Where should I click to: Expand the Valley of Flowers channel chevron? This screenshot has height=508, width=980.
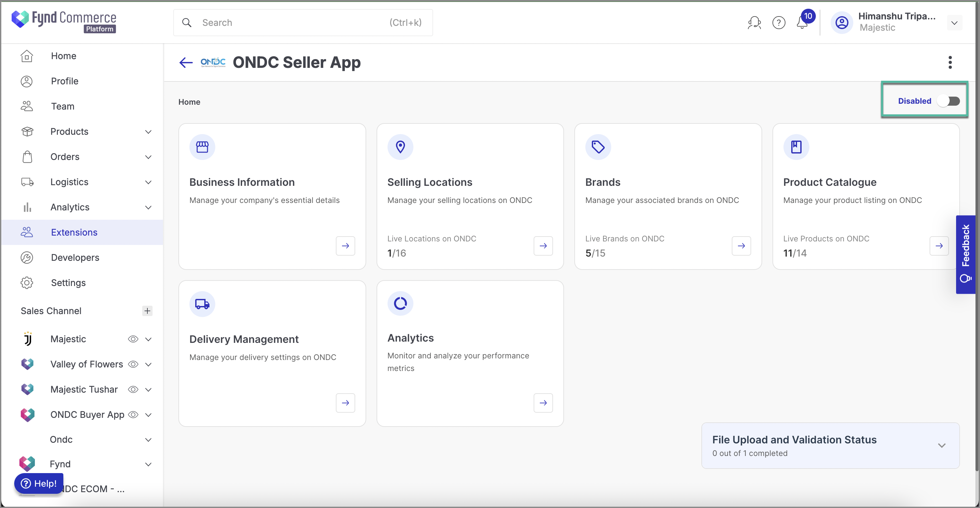pyautogui.click(x=148, y=364)
